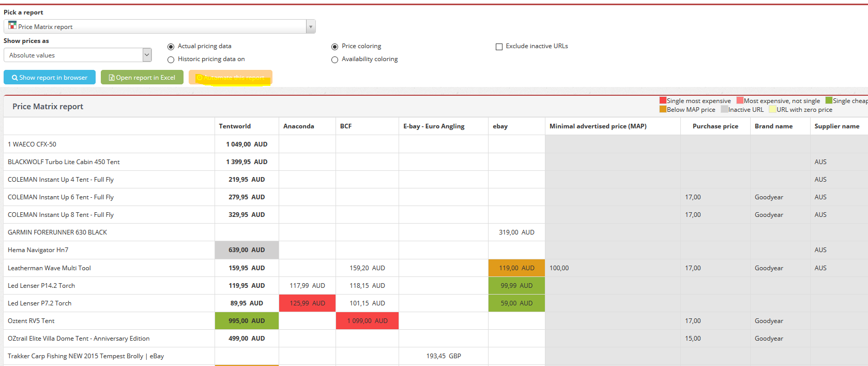Click AUS supplier in Hema Navigator row

pos(820,250)
